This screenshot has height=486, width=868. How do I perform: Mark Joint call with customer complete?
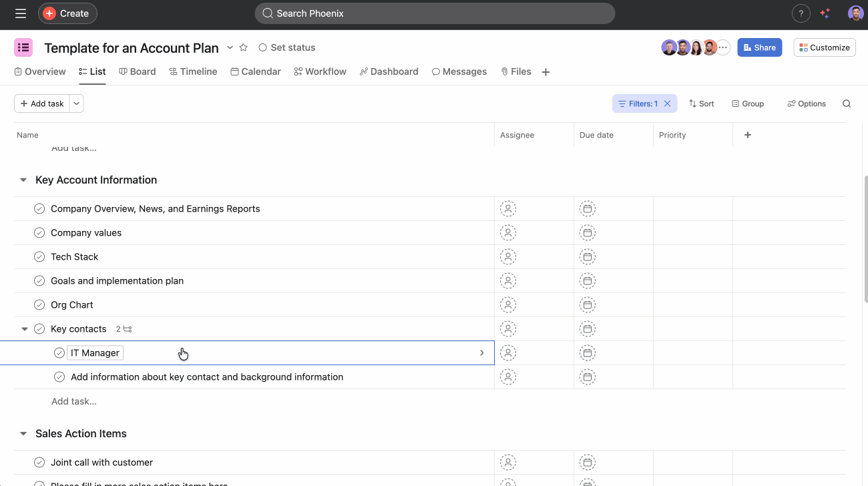click(39, 463)
